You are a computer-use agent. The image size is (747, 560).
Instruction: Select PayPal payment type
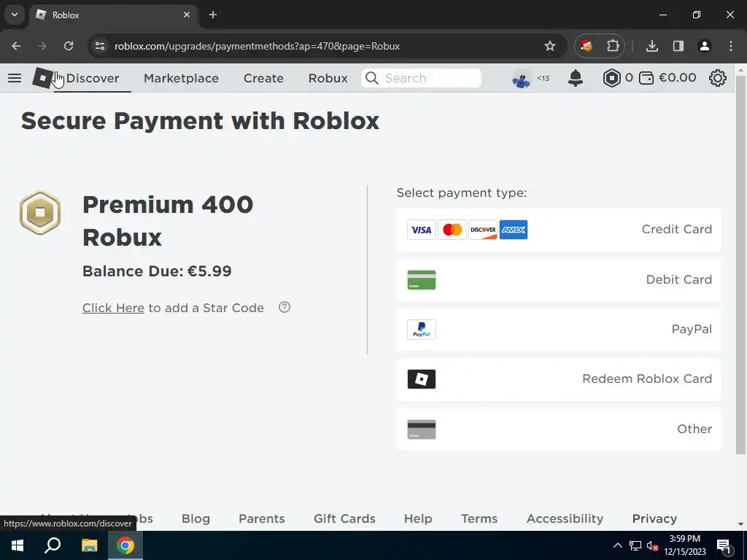coord(559,330)
